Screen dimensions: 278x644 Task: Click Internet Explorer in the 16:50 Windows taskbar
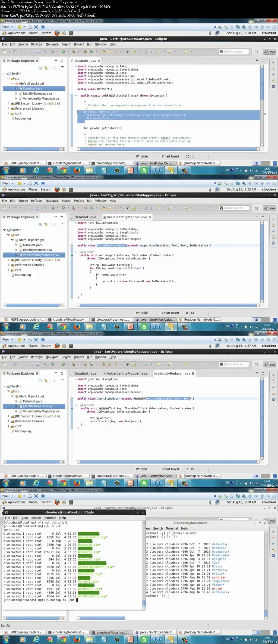pos(36,171)
